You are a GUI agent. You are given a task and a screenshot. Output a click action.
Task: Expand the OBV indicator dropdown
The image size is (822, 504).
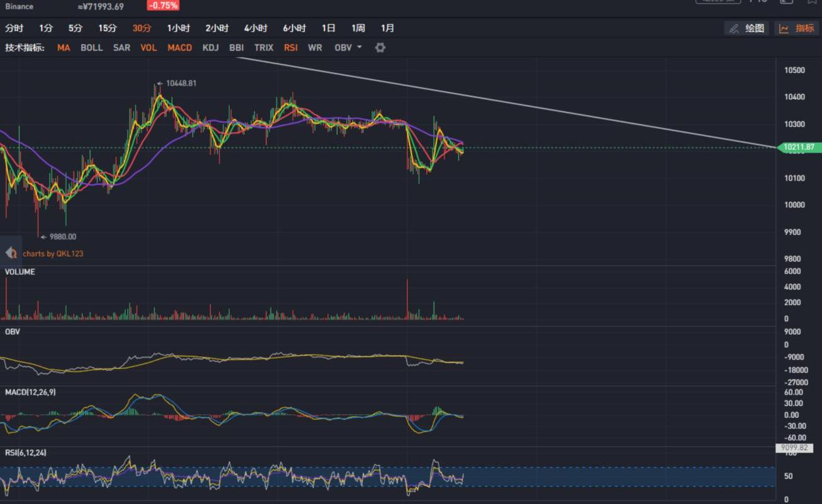(x=348, y=48)
